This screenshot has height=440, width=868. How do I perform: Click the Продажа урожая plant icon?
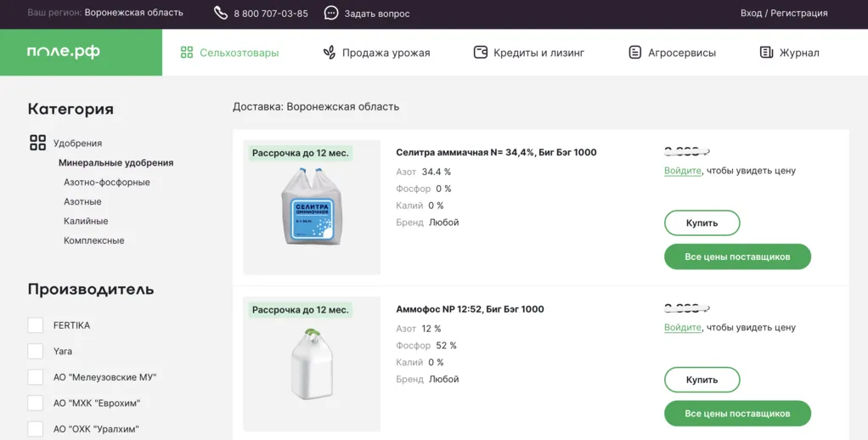(330, 53)
